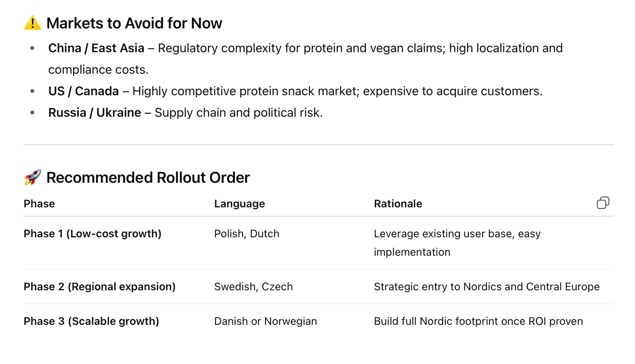Click the 'Phase 2 (Regional expansion)' cell
635x364 pixels.
point(100,287)
